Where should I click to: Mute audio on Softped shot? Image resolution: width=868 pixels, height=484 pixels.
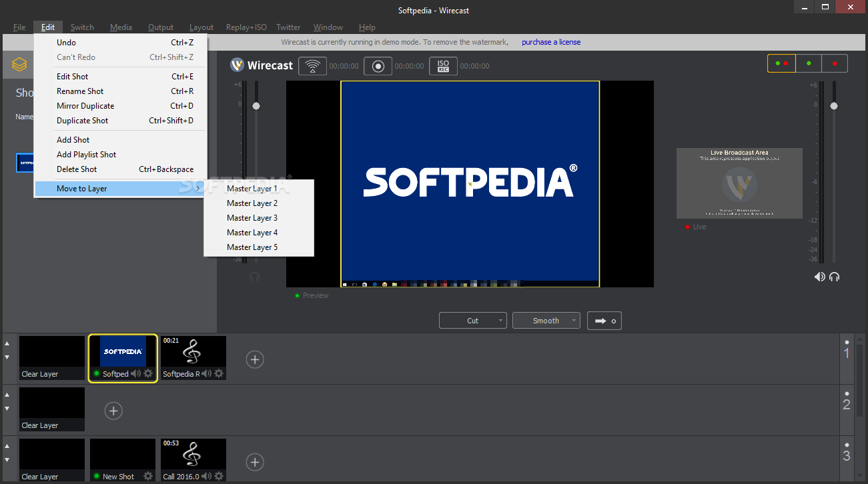(135, 373)
